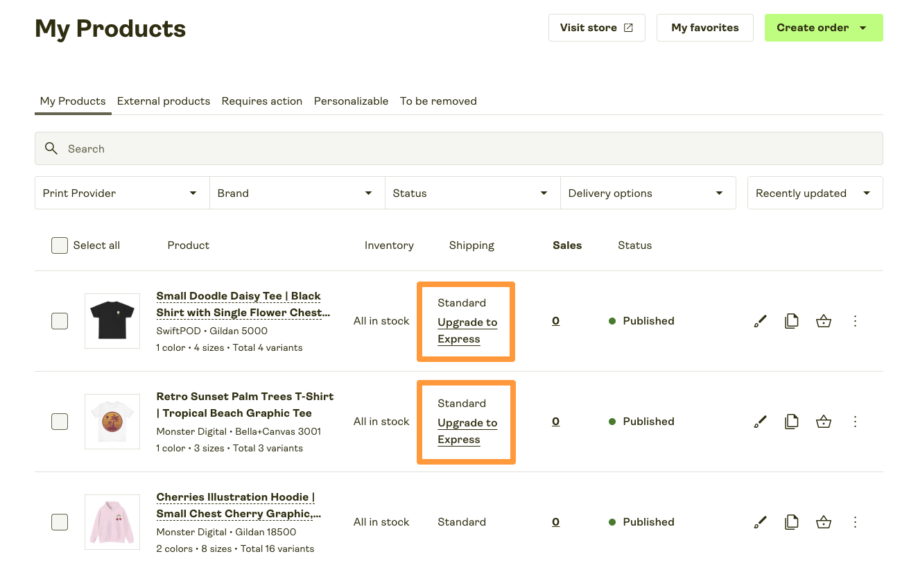Click Upgrade to Express for Small Doodle Daisy Tee
This screenshot has width=918, height=588.
[467, 330]
